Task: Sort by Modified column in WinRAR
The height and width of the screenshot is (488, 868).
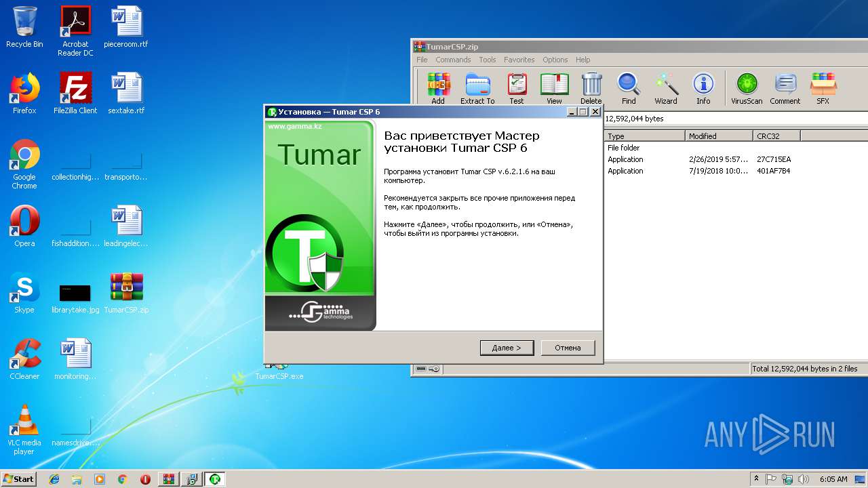Action: click(719, 136)
